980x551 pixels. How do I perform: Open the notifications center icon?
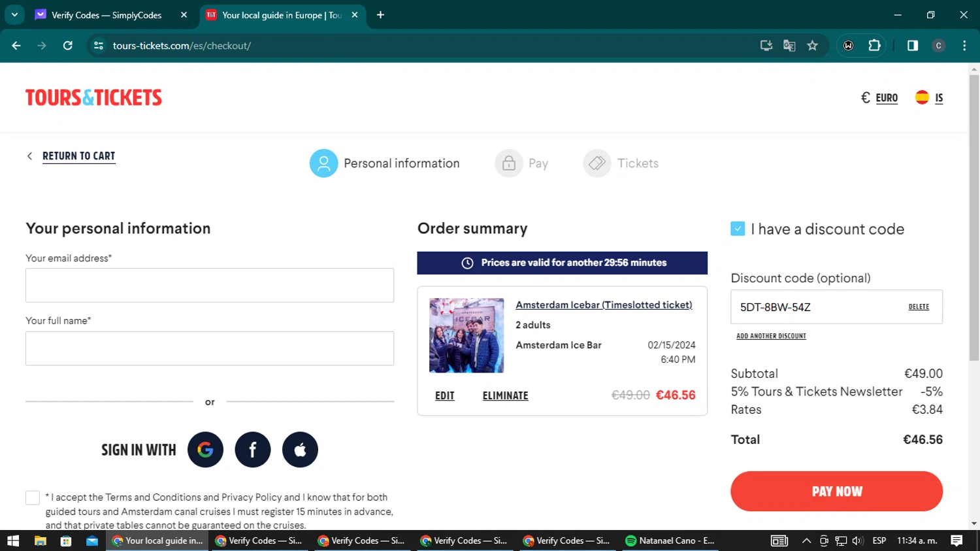[x=956, y=541]
